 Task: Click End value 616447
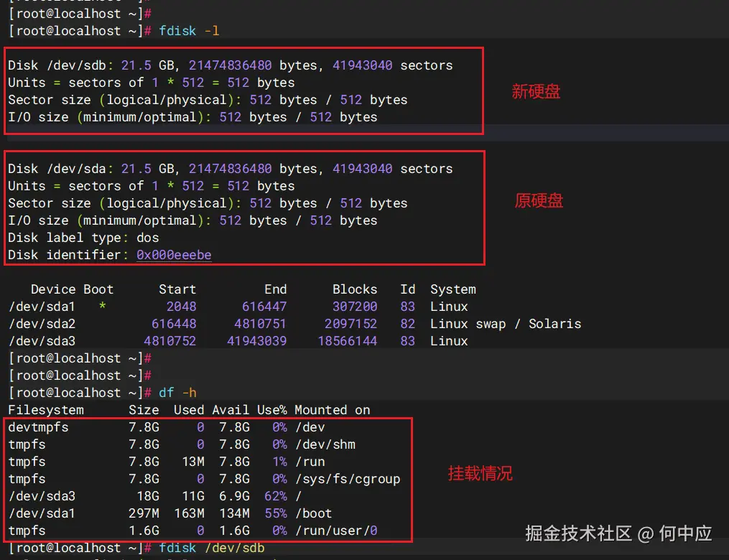264,307
